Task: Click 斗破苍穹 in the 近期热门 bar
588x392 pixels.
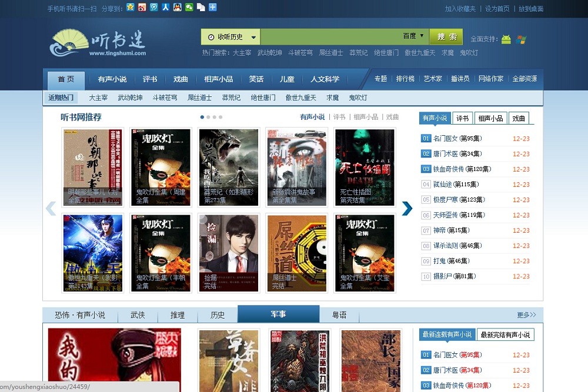Action: (165, 98)
